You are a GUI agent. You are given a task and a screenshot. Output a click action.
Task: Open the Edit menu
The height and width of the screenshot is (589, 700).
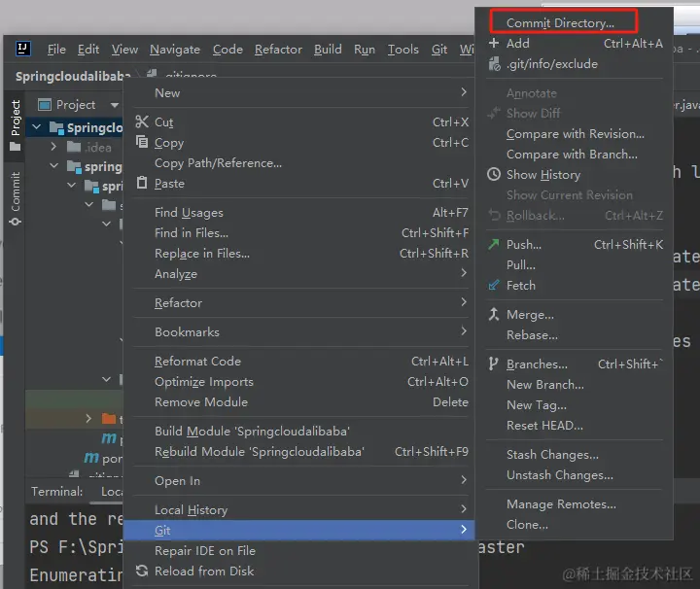point(88,49)
